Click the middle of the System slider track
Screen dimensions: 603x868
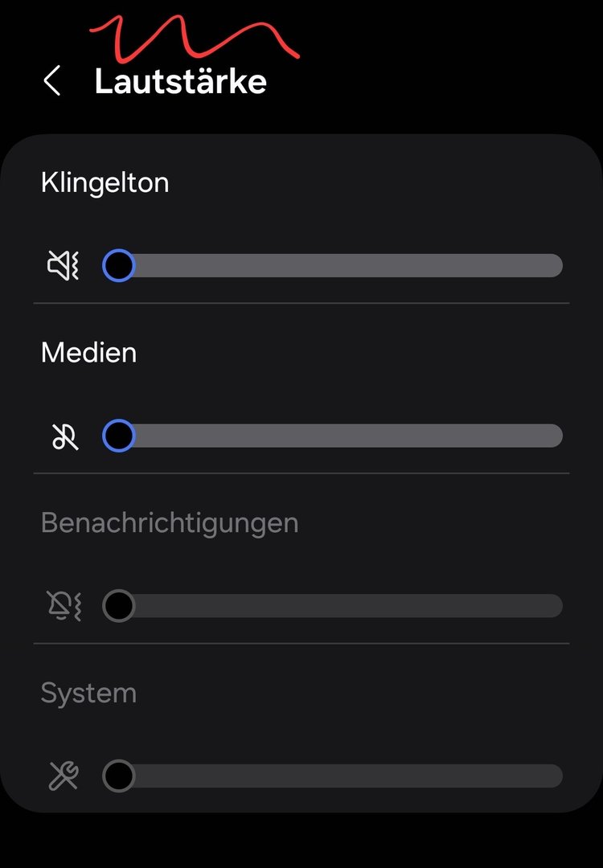click(x=333, y=776)
